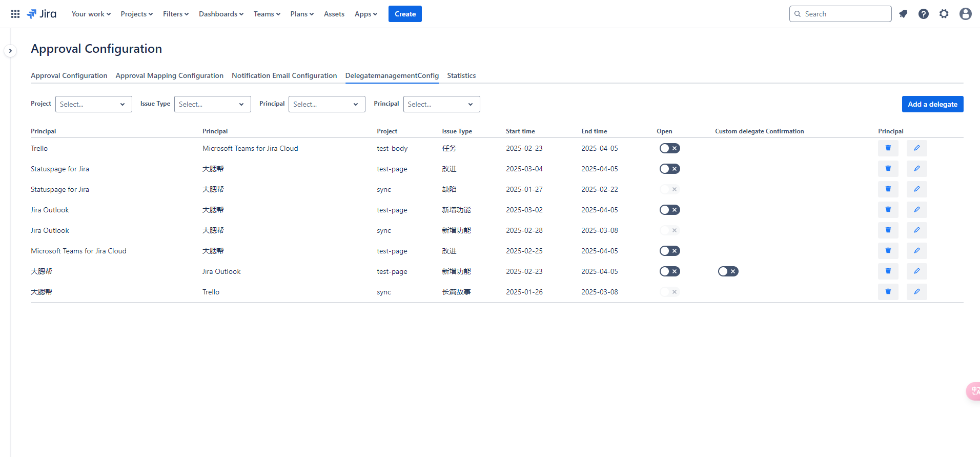Toggle Custom delegate Confirmation switch
This screenshot has width=980, height=457.
(x=728, y=271)
